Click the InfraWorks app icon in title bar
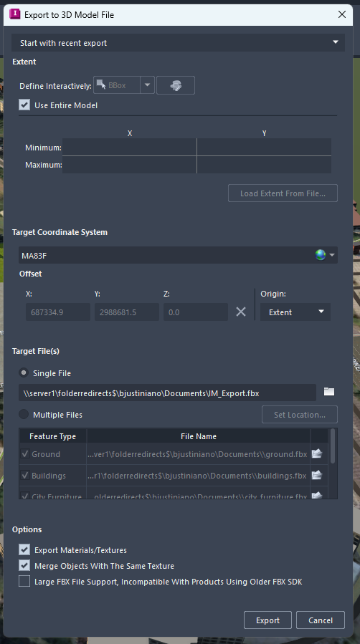The image size is (360, 644). point(15,14)
